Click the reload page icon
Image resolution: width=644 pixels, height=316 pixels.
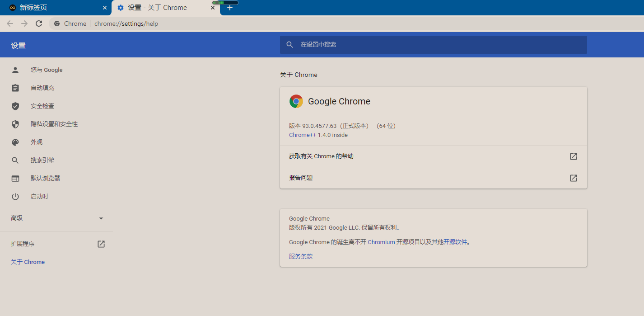(38, 23)
